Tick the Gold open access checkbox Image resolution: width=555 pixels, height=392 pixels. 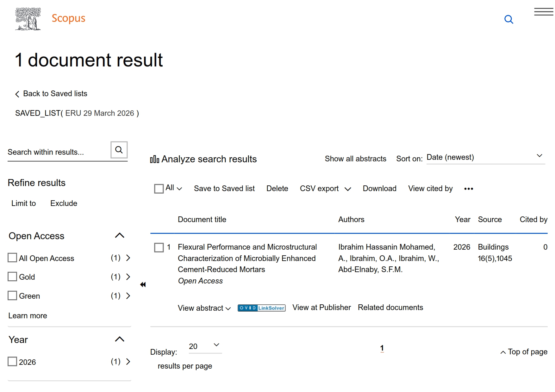(12, 277)
